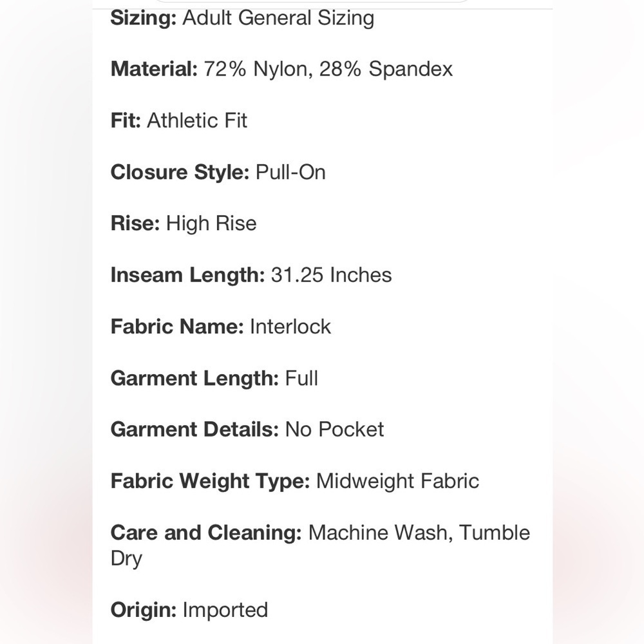The image size is (644, 644).
Task: Select the Midweight Fabric value
Action: tap(397, 481)
